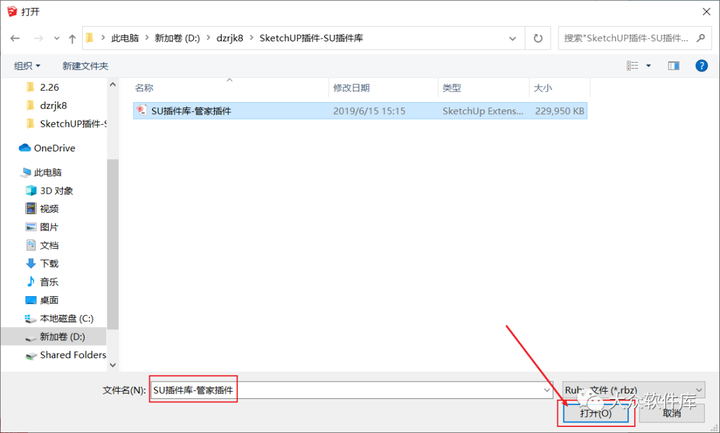
Task: Select dzrjk8 folder in sidebar
Action: (54, 106)
